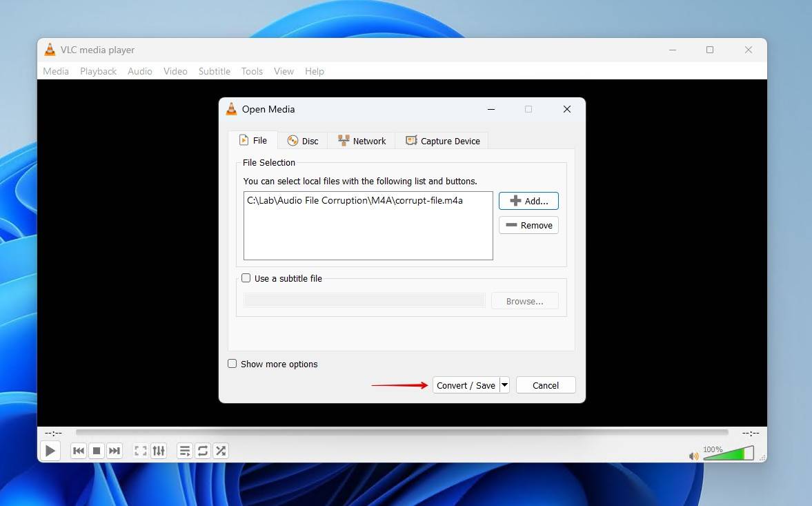This screenshot has height=506, width=812.
Task: Show the playlist using the playlist icon
Action: tap(185, 450)
